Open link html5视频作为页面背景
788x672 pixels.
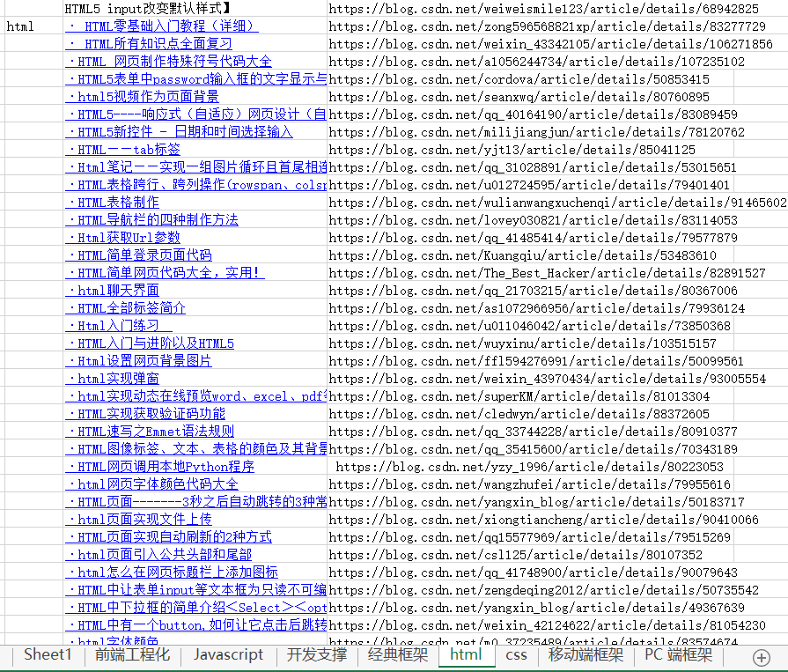[143, 97]
